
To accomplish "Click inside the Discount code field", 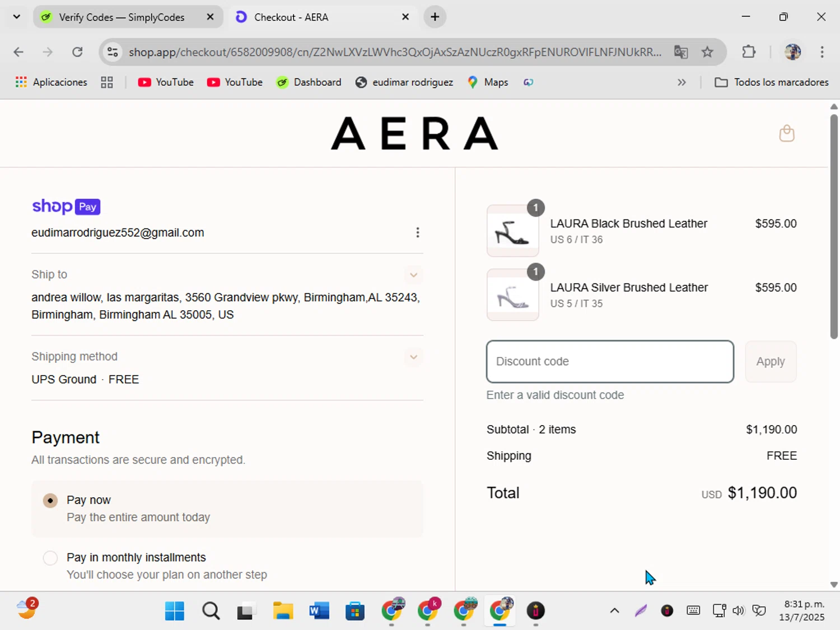I will [x=610, y=362].
